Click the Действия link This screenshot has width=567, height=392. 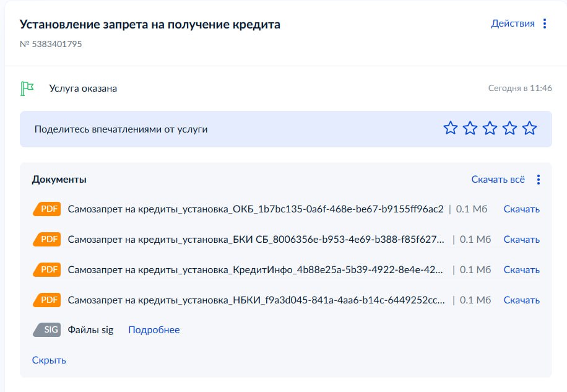(x=513, y=24)
